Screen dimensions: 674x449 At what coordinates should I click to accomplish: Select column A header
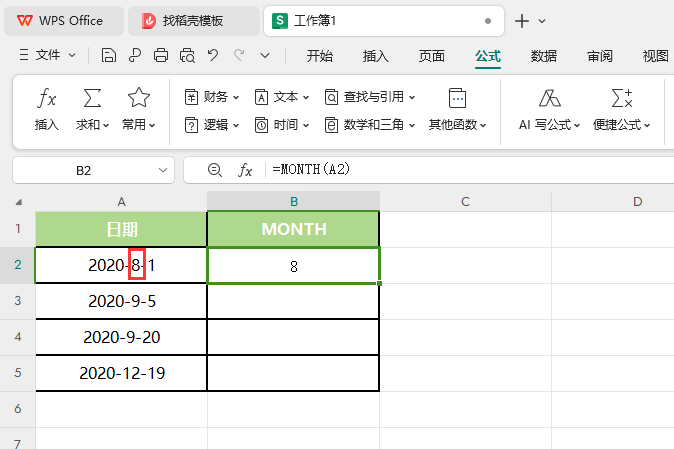click(x=121, y=202)
